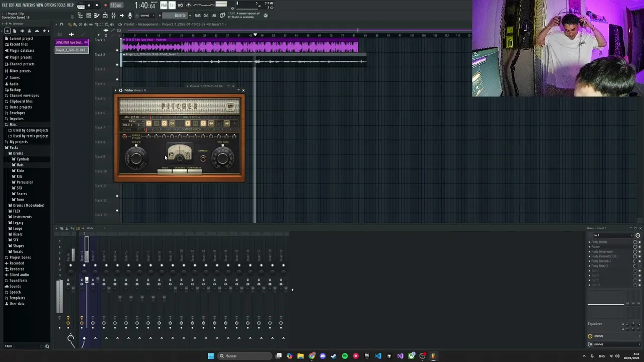Click the Pitcher SPEED knob

tap(136, 158)
